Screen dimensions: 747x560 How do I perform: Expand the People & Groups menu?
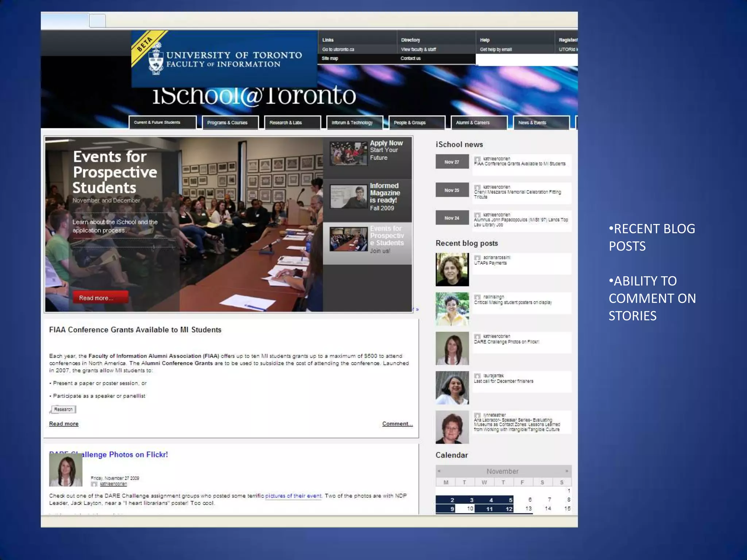(x=417, y=122)
